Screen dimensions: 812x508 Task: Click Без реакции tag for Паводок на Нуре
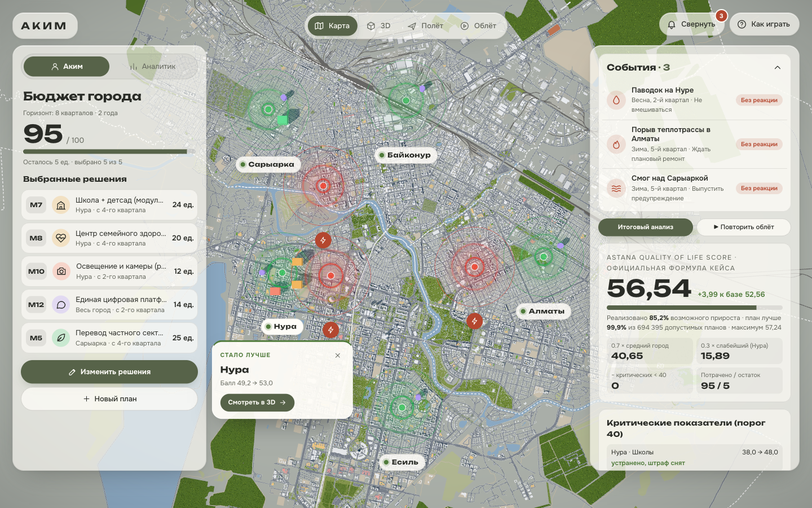click(759, 100)
